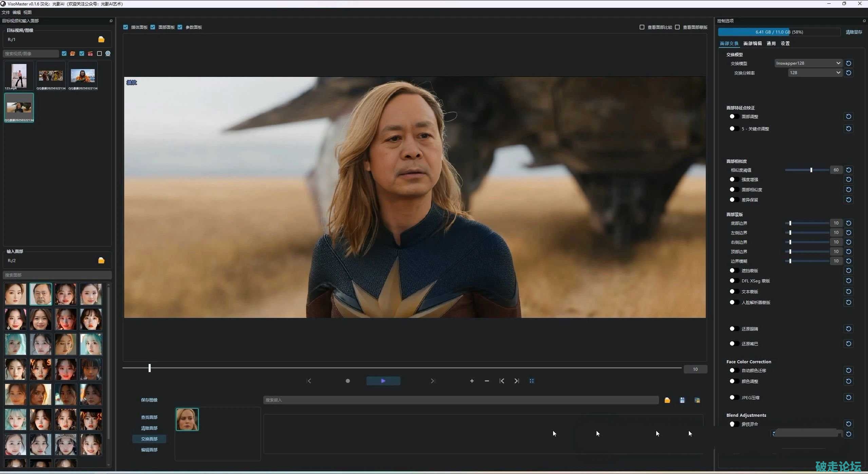Click the 清除显存 button

coord(854,32)
